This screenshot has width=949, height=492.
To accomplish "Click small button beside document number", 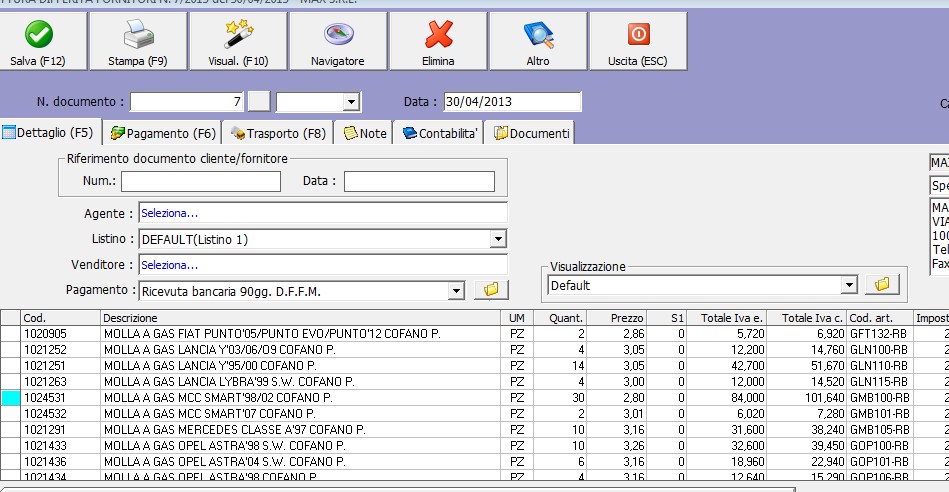I will (259, 102).
